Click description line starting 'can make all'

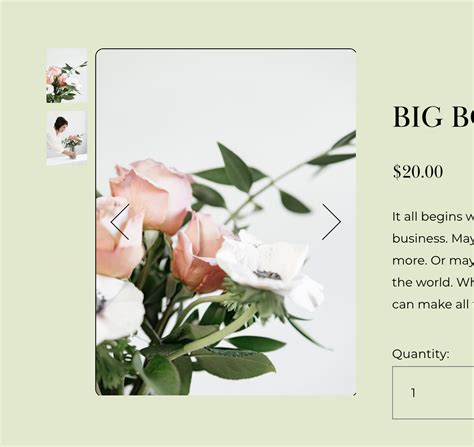[433, 305]
